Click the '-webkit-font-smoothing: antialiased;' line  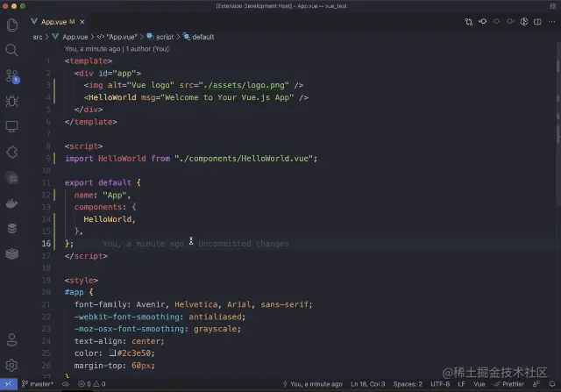coord(160,317)
